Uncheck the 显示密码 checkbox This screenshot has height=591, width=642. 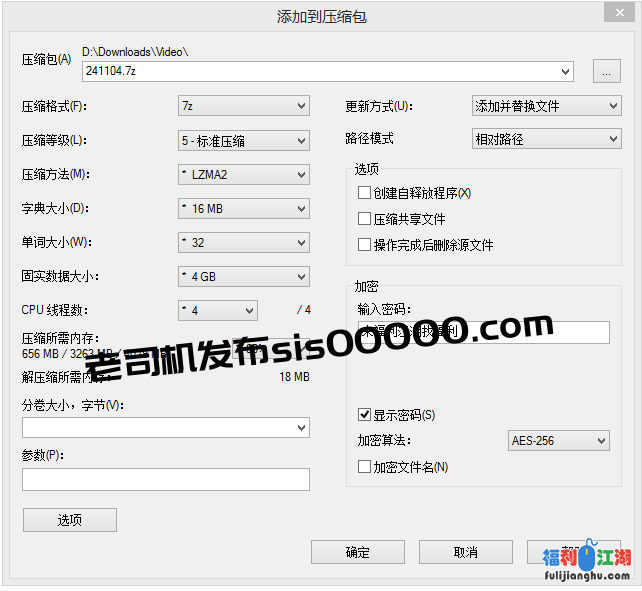pyautogui.click(x=365, y=415)
